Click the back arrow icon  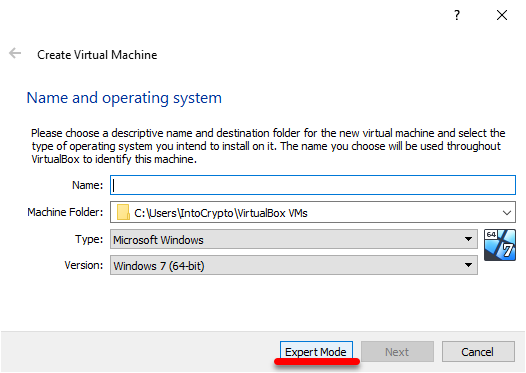click(x=15, y=53)
